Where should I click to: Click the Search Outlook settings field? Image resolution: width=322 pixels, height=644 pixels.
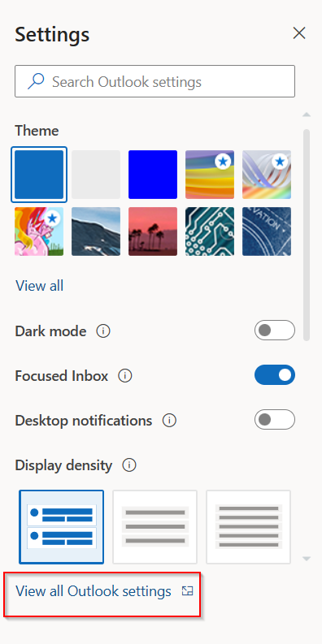tap(154, 81)
